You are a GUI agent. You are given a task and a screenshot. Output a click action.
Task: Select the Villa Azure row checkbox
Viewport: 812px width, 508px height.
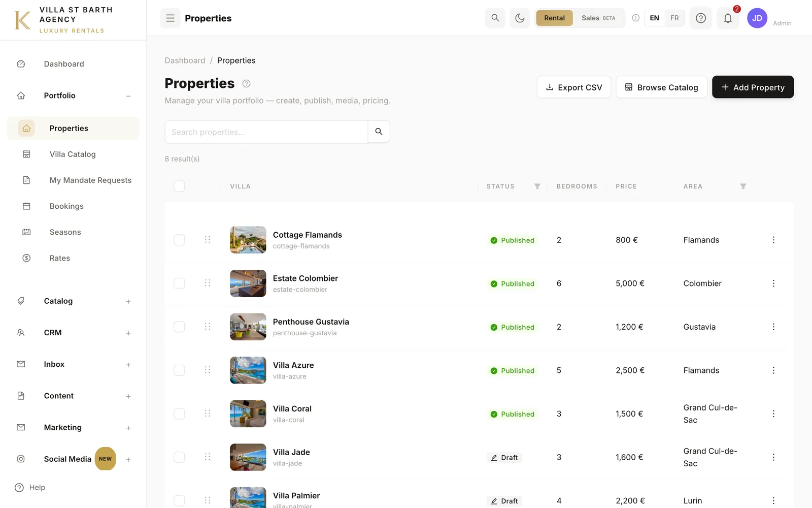coord(179,370)
